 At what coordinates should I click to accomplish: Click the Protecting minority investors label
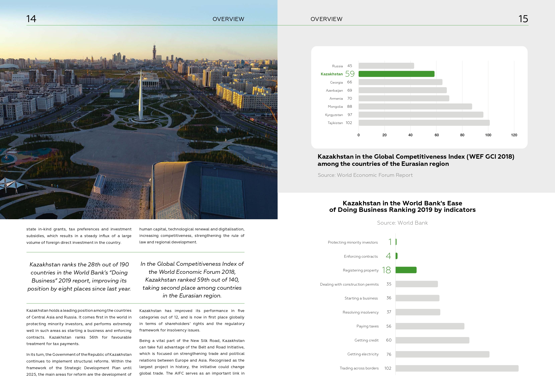352,242
